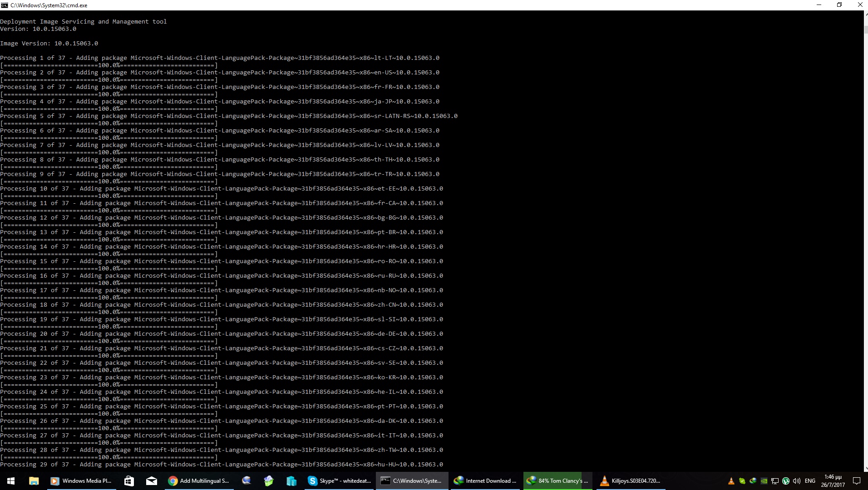The image size is (868, 490).
Task: Click the teal building taskbar icon
Action: point(291,481)
